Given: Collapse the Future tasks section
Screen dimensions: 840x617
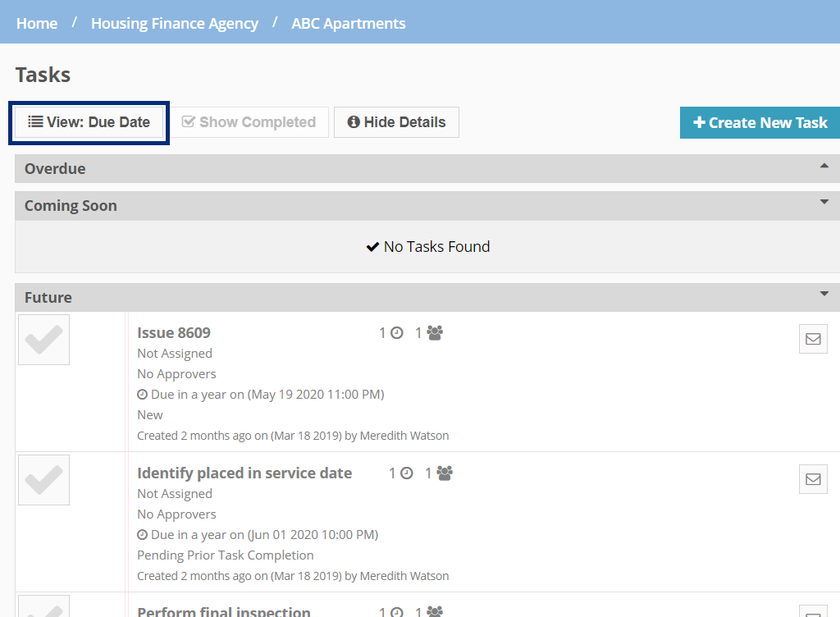Looking at the screenshot, I should point(824,295).
